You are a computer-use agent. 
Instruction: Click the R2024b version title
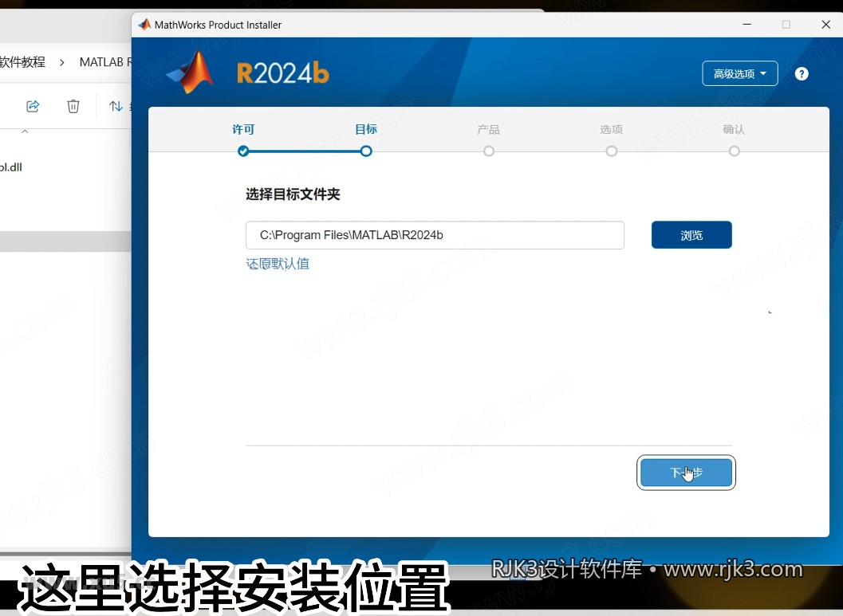[x=283, y=73]
